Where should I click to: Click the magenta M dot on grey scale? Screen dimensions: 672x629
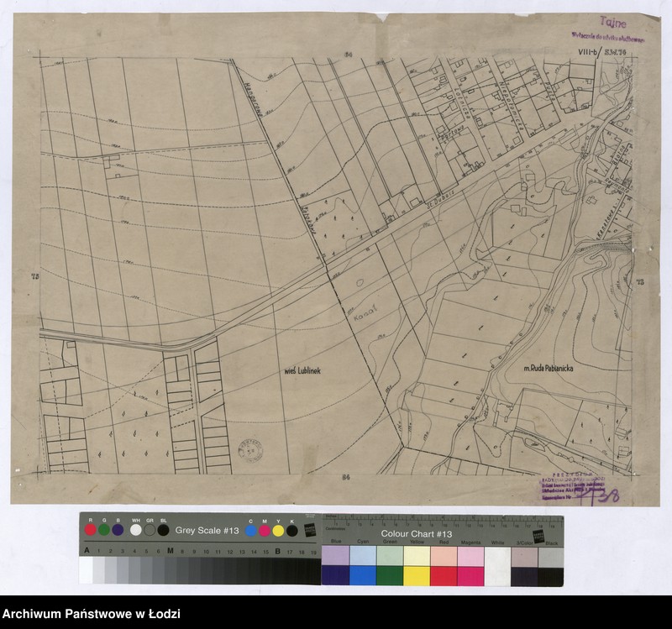click(x=265, y=530)
